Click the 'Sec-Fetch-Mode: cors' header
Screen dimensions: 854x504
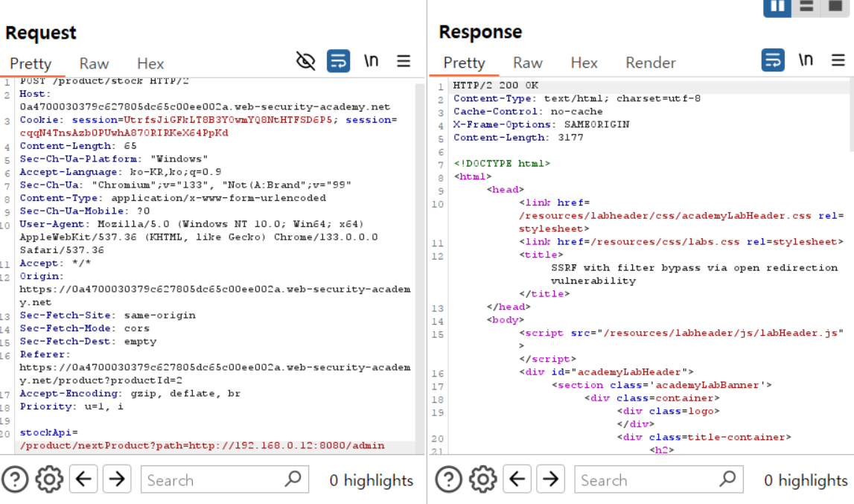(84, 328)
